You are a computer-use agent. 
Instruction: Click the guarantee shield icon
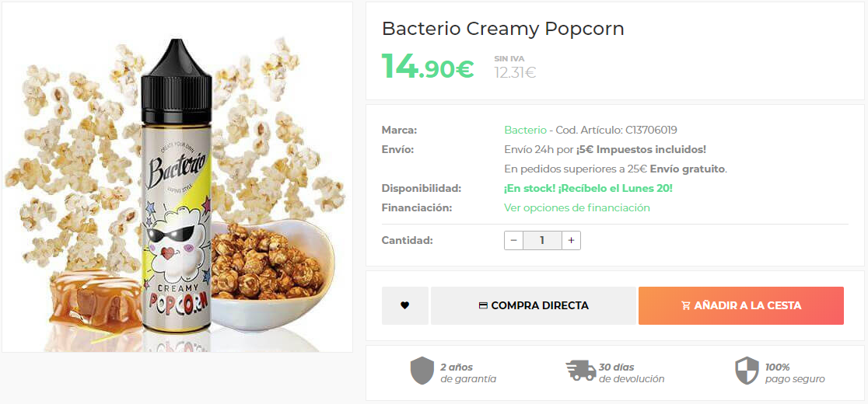click(422, 371)
